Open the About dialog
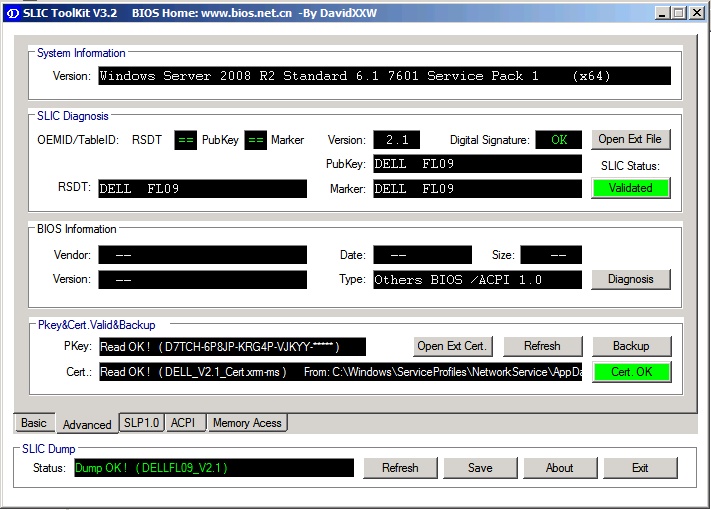711x510 pixels. (560, 468)
